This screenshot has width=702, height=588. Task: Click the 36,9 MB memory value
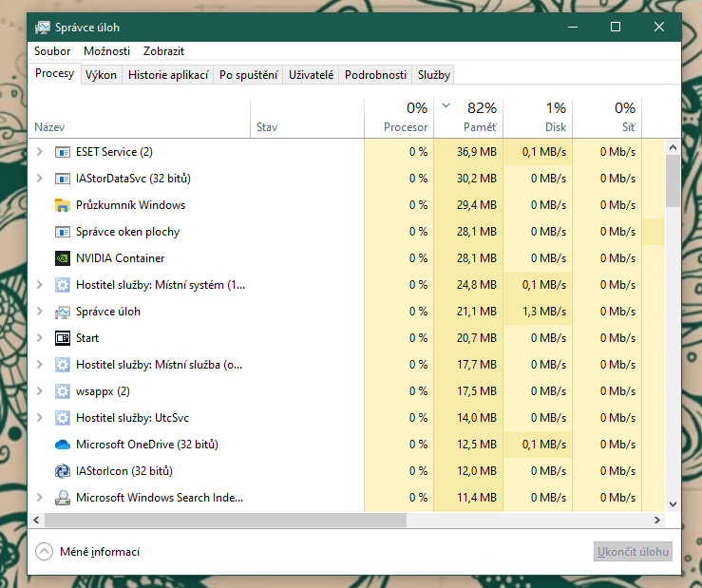point(476,152)
